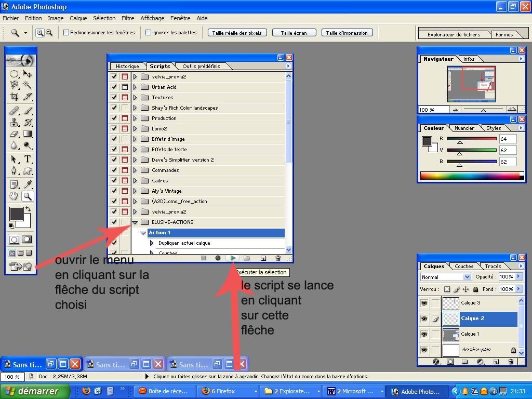Click the zoom-in magnifier in options bar
532x399 pixels.
click(40, 33)
